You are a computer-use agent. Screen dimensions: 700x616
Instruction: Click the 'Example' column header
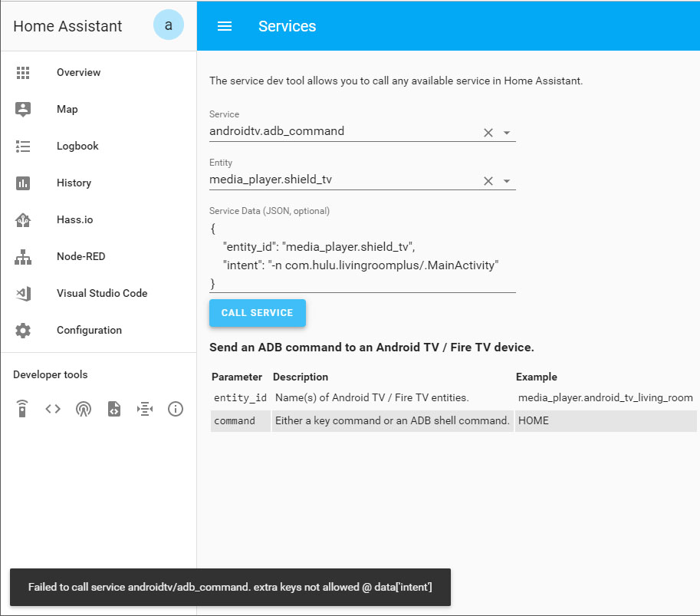coord(536,377)
